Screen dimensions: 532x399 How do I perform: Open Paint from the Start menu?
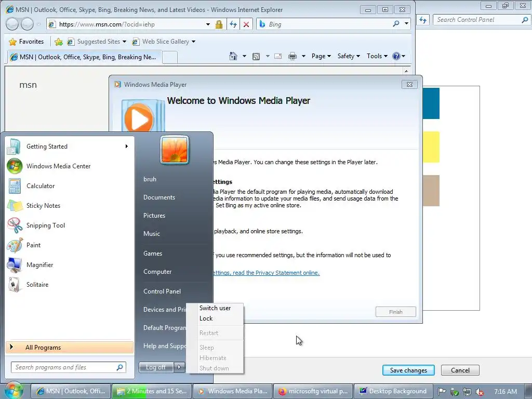click(x=69, y=245)
